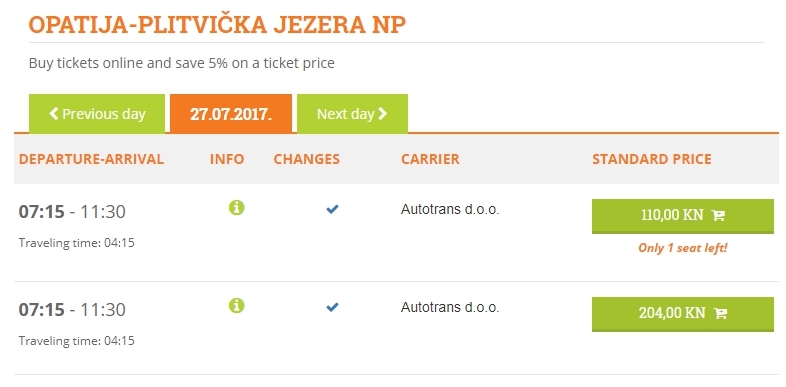This screenshot has width=786, height=387.
Task: Click changes checkmark in second trip row
Action: click(x=332, y=307)
